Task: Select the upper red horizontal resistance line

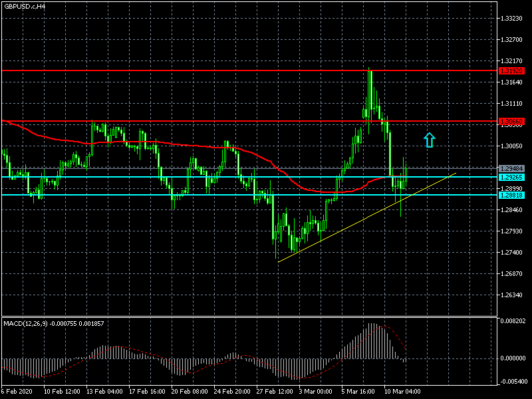Action: tap(249, 70)
